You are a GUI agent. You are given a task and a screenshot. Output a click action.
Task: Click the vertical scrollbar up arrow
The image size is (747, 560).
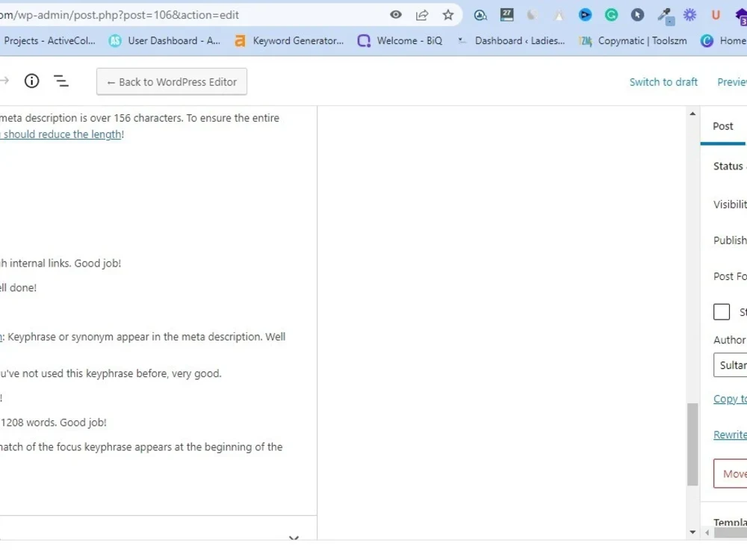(692, 113)
